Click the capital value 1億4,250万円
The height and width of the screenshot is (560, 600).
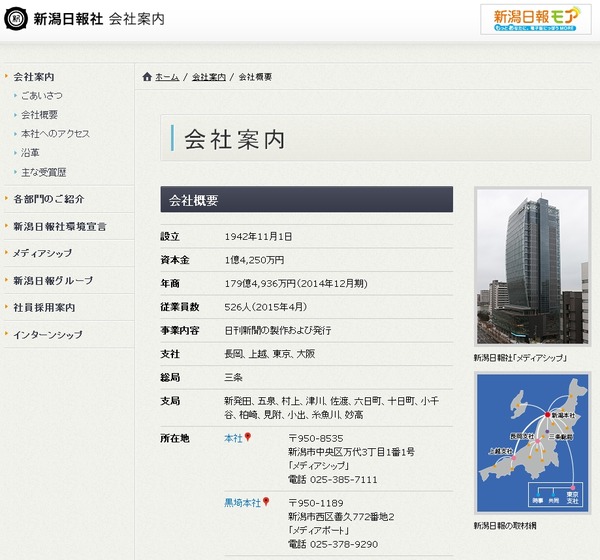(x=254, y=260)
